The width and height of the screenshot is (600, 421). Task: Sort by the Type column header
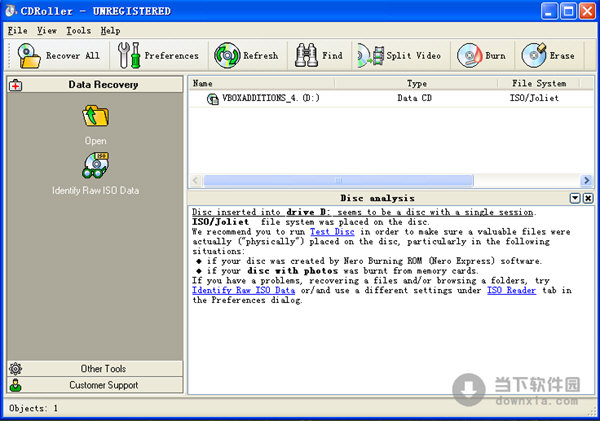tap(416, 83)
